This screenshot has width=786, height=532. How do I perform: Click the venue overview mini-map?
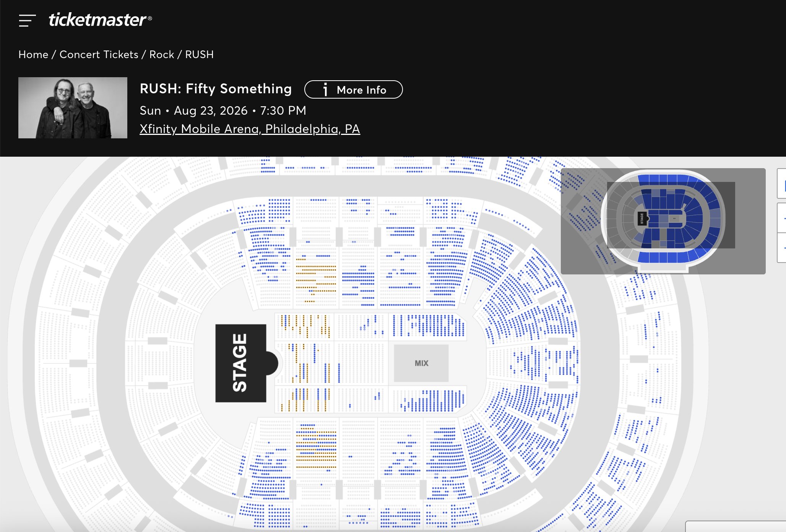pos(663,221)
